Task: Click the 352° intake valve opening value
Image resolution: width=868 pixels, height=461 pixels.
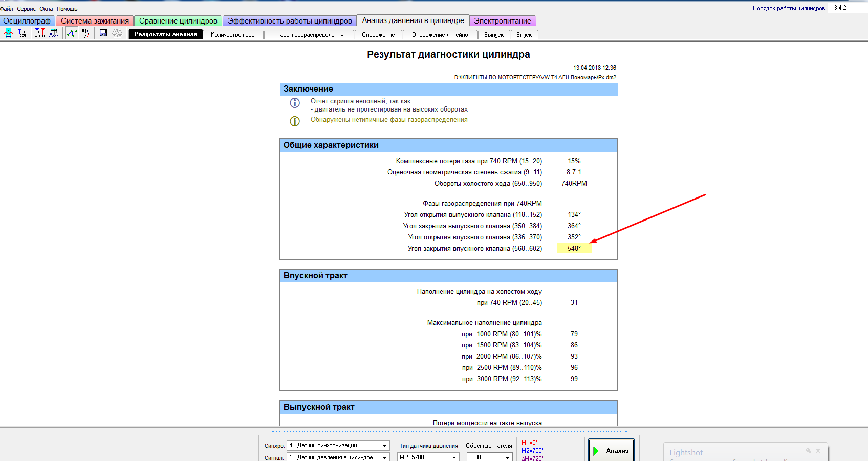Action: (574, 237)
